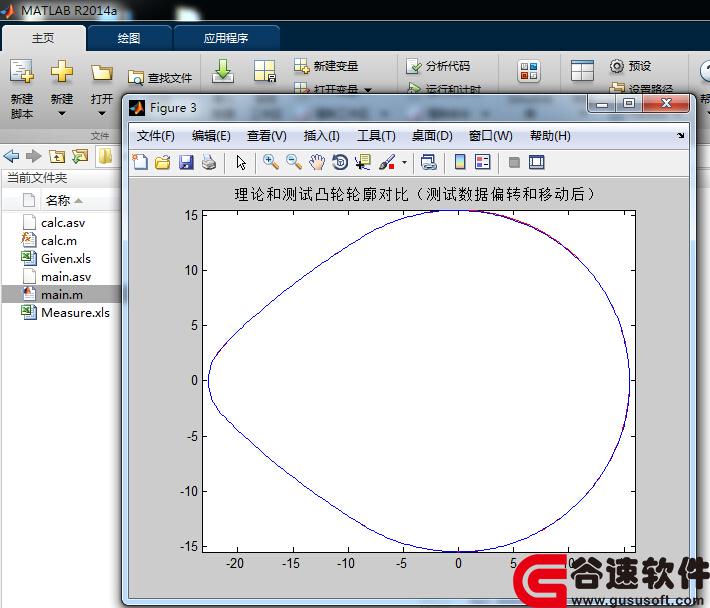The height and width of the screenshot is (608, 710).
Task: Select the Edit Plot arrow tool
Action: (x=241, y=162)
